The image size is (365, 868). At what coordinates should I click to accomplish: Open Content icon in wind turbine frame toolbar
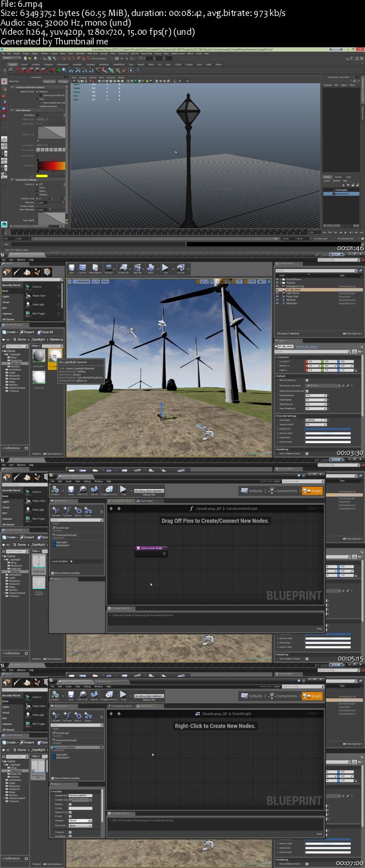[x=82, y=268]
